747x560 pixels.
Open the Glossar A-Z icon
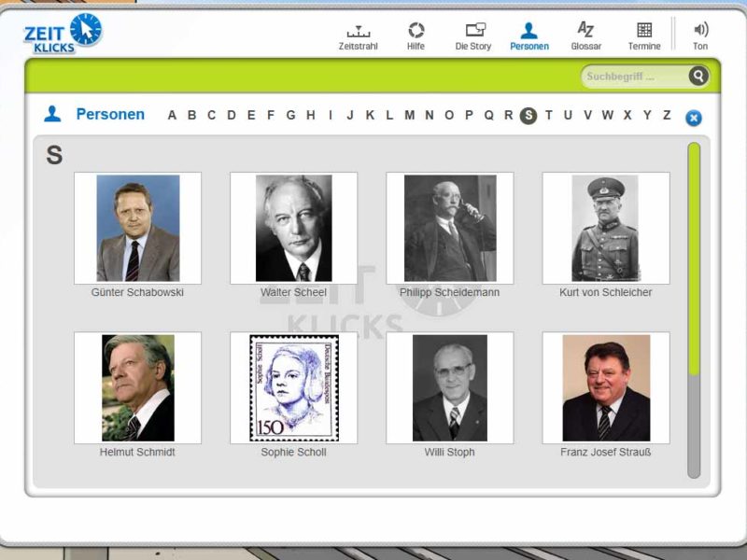585,30
